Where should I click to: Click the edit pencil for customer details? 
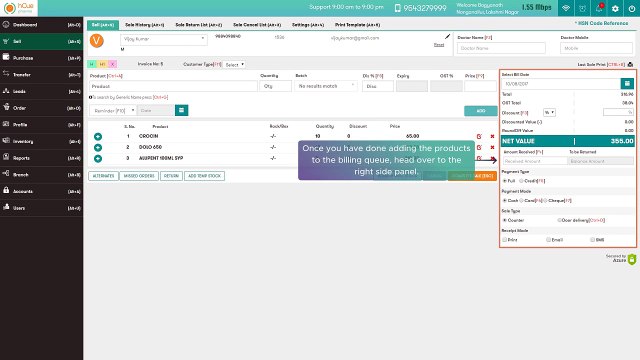(x=447, y=37)
